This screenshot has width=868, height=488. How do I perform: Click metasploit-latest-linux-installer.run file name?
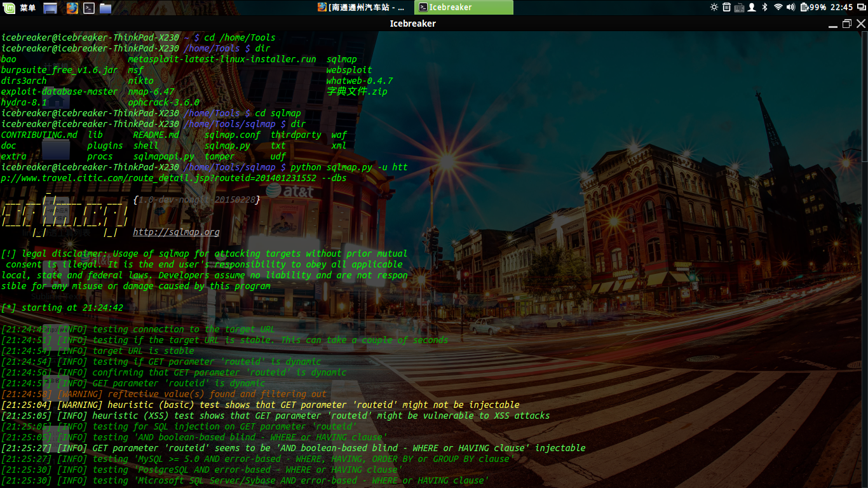coord(222,59)
